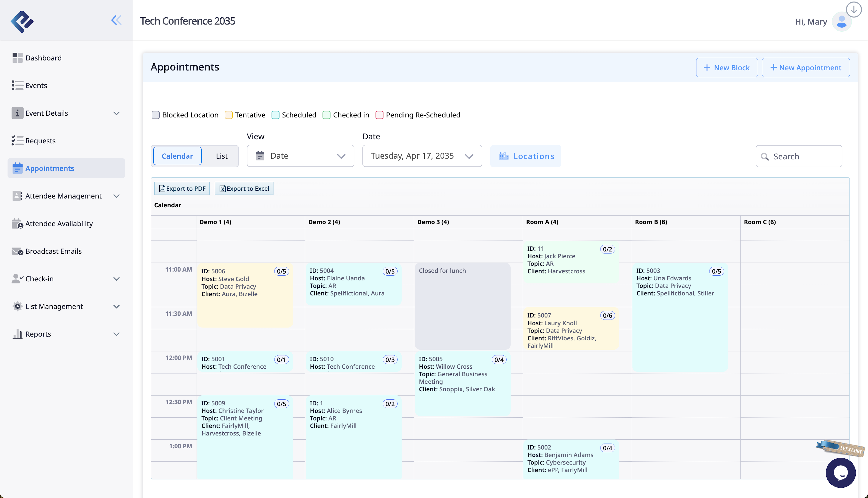The width and height of the screenshot is (868, 498).
Task: Open the View Date dropdown arrow
Action: pyautogui.click(x=341, y=156)
